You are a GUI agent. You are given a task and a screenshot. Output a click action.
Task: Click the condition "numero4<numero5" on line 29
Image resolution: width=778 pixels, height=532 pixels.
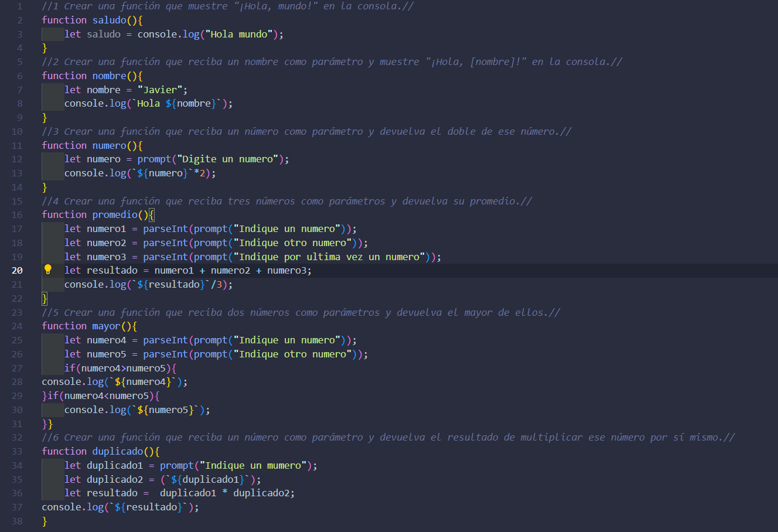click(x=107, y=395)
